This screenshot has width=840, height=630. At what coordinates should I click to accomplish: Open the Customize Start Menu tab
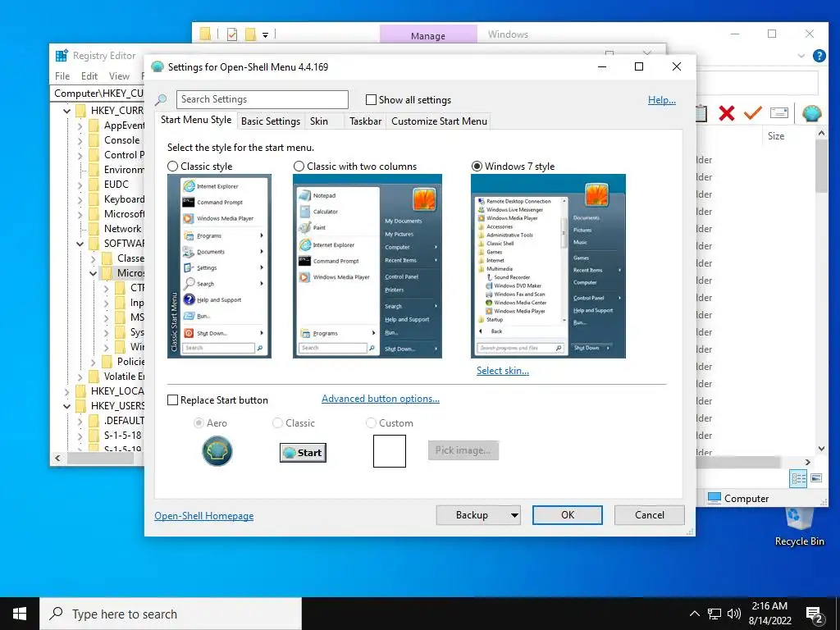click(x=440, y=121)
